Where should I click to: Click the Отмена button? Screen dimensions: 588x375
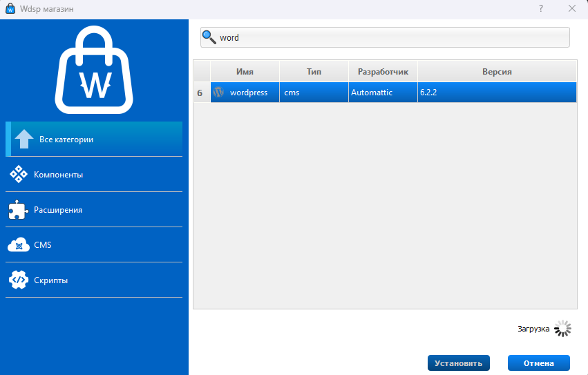tap(538, 363)
